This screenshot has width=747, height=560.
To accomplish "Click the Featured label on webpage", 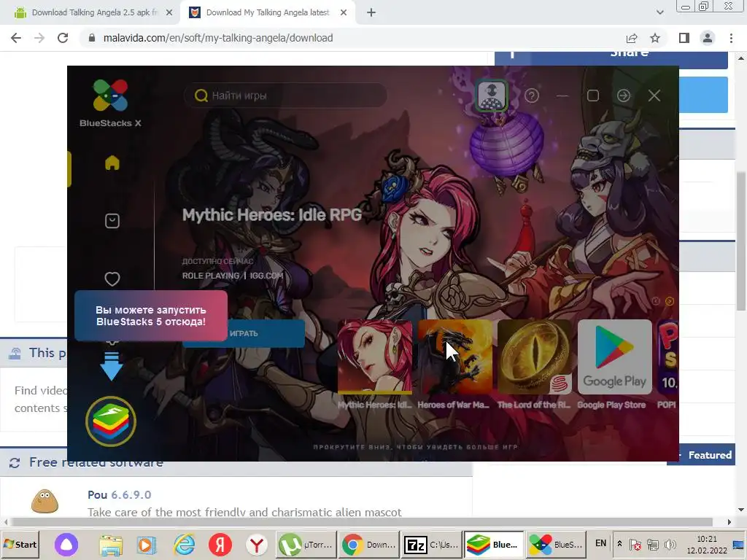I will click(x=710, y=455).
